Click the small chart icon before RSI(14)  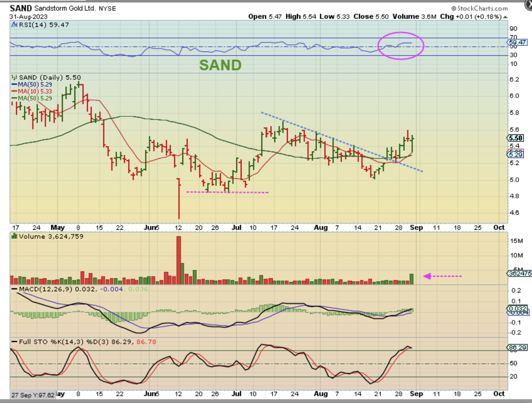pos(15,25)
